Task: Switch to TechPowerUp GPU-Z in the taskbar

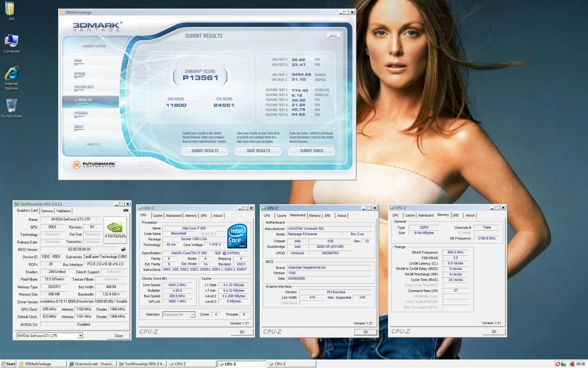Action: [x=142, y=364]
